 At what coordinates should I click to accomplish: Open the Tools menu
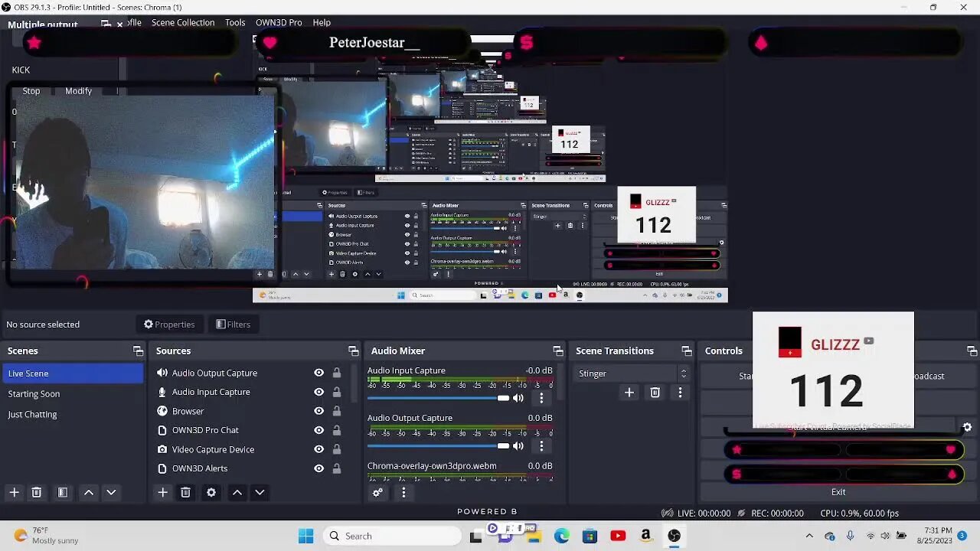(235, 22)
